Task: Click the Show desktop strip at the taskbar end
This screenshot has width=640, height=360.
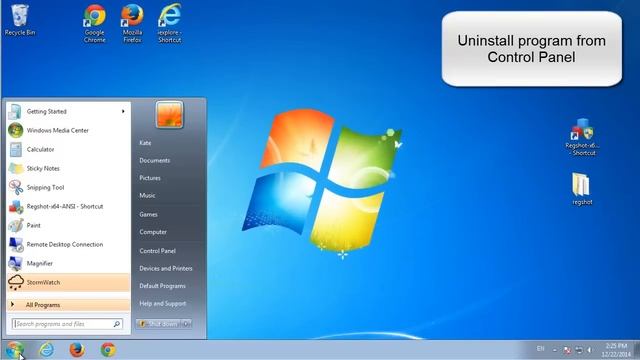Action: 637,350
